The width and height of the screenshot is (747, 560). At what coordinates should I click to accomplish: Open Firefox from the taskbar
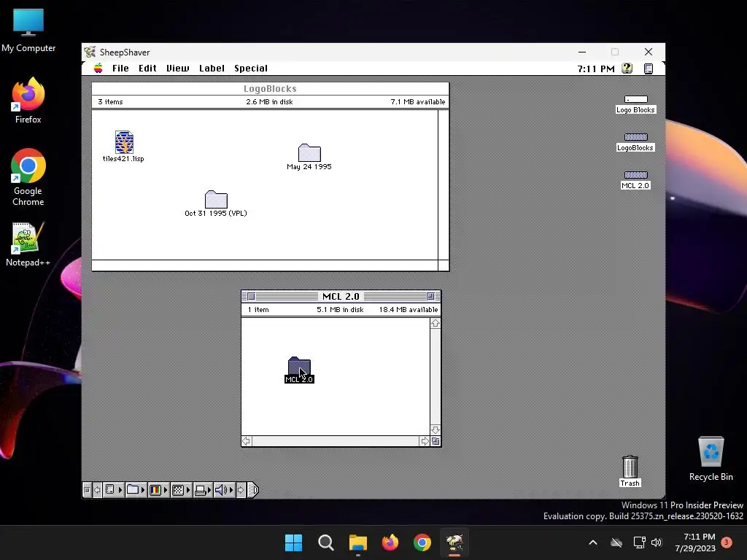(390, 542)
